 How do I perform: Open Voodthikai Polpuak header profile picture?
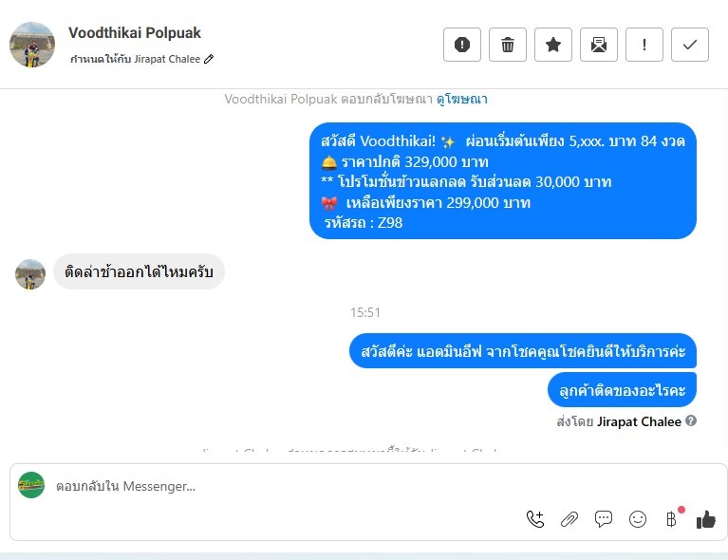[32, 45]
